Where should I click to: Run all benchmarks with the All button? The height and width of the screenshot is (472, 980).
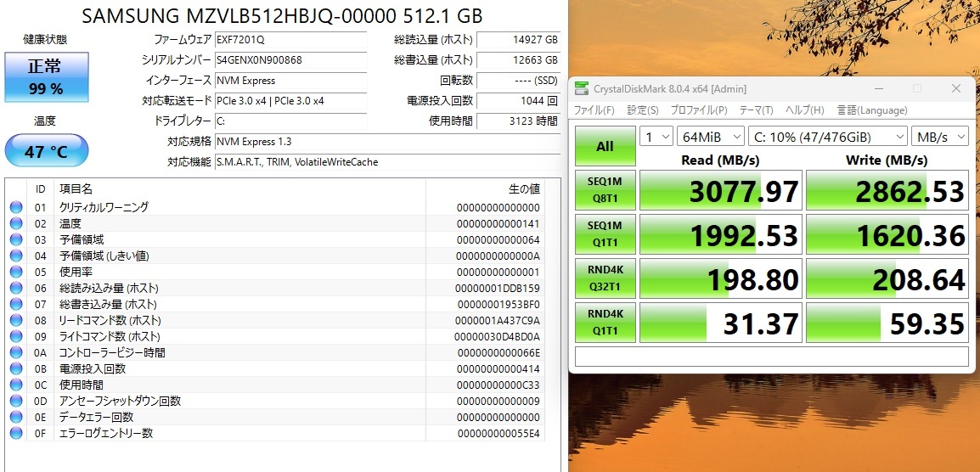(605, 146)
